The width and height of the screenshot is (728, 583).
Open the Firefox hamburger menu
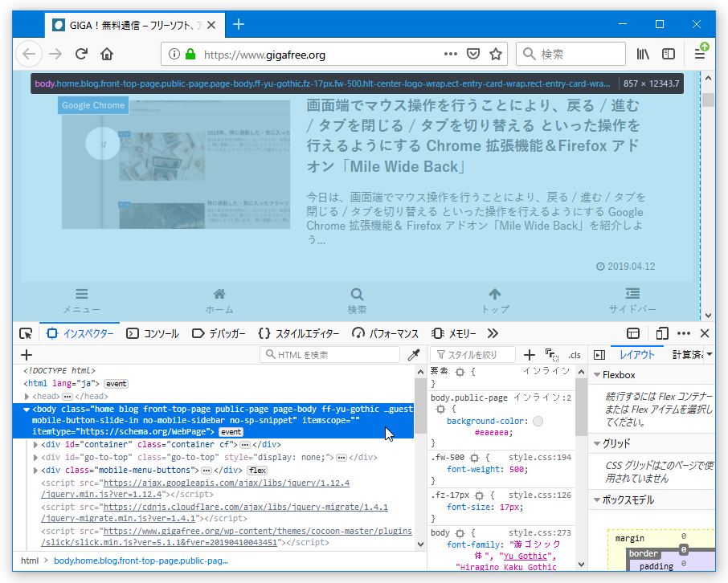700,54
